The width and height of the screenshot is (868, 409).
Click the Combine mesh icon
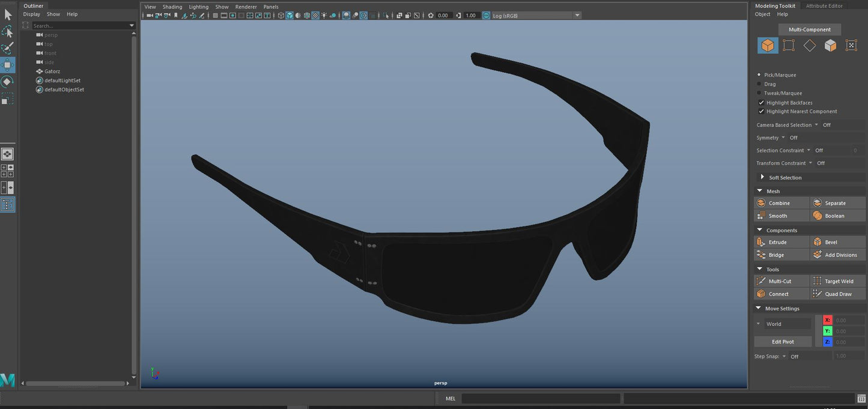pyautogui.click(x=761, y=203)
